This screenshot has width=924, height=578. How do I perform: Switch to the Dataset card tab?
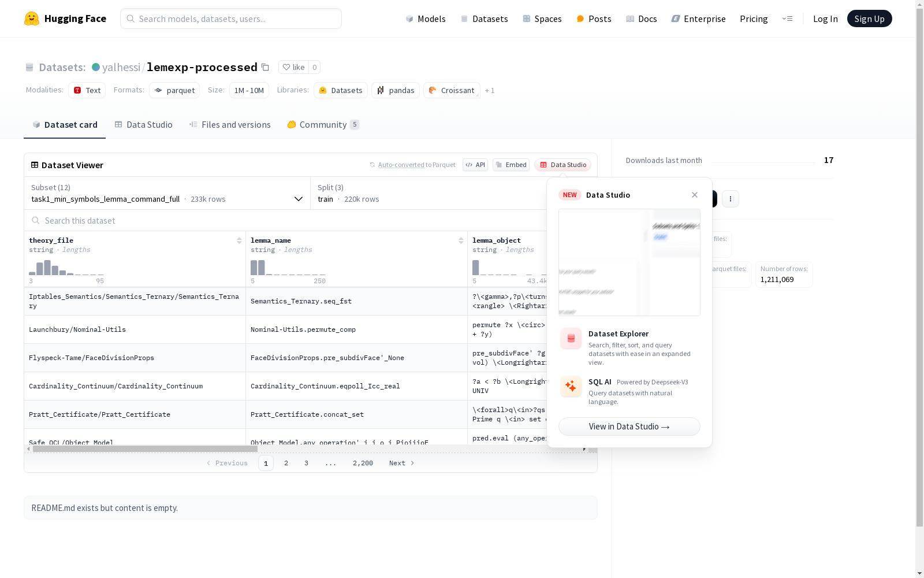click(65, 125)
